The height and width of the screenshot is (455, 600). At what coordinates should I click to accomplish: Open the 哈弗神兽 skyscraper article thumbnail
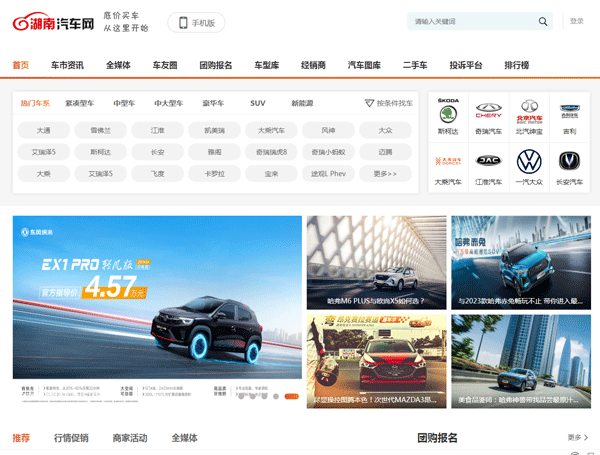tap(521, 362)
